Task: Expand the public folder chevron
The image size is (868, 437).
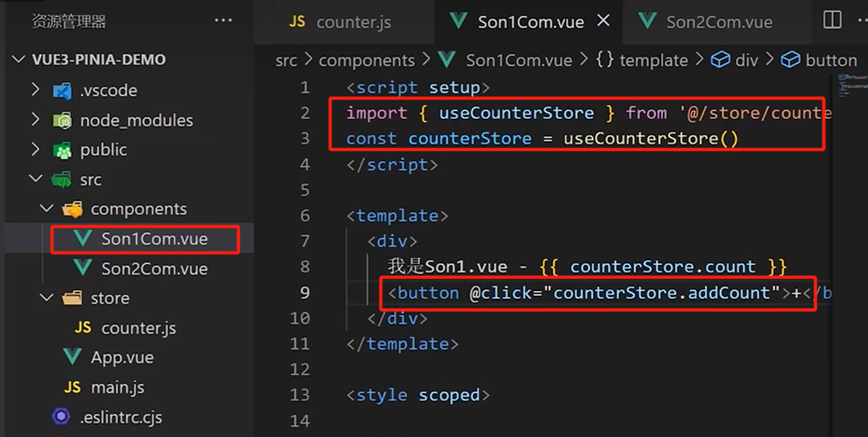Action: pos(36,149)
